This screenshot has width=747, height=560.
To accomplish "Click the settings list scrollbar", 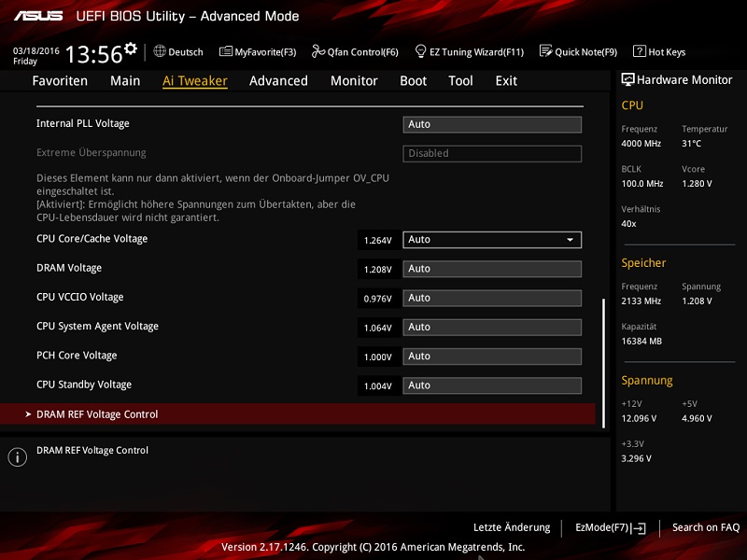I will tap(603, 363).
